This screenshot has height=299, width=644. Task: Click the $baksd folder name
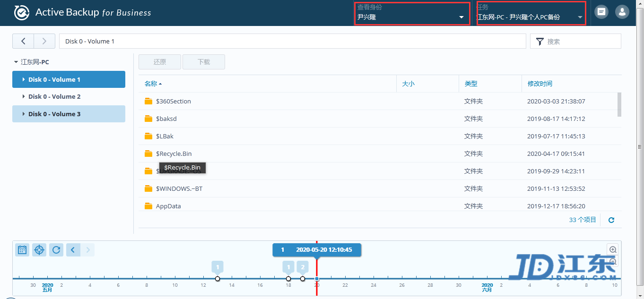(166, 119)
